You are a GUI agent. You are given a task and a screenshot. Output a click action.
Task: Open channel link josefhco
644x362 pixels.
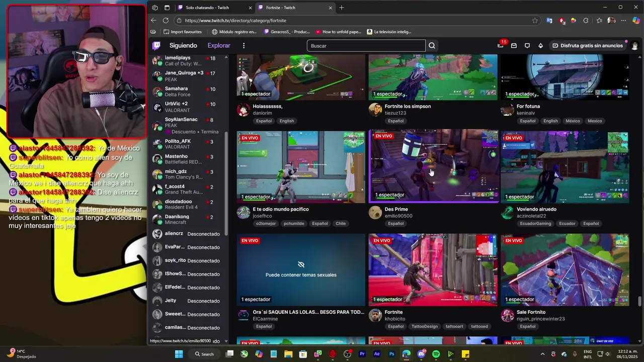262,216
